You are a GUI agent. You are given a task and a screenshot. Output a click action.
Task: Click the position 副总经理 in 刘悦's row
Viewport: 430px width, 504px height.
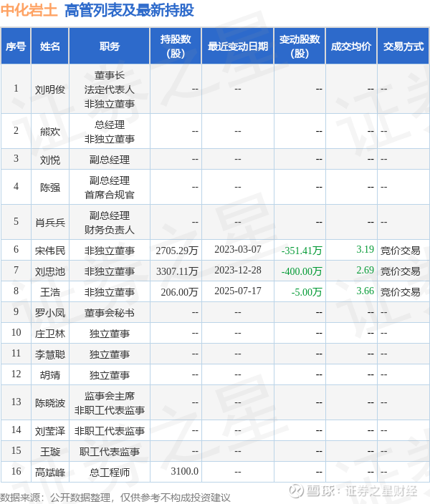tap(110, 160)
